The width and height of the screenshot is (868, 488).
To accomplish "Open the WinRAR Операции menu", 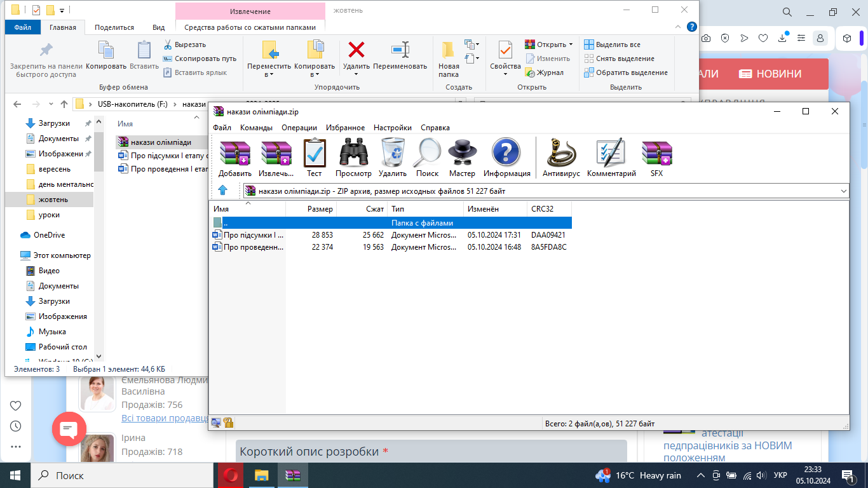I will tap(299, 128).
